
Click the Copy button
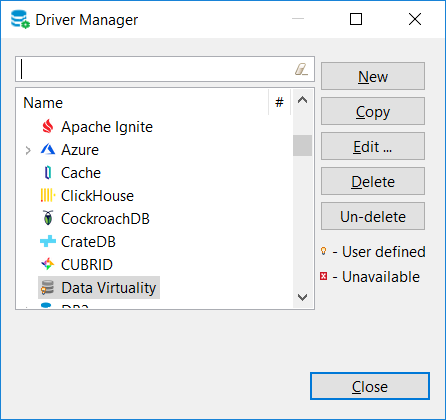coord(373,111)
